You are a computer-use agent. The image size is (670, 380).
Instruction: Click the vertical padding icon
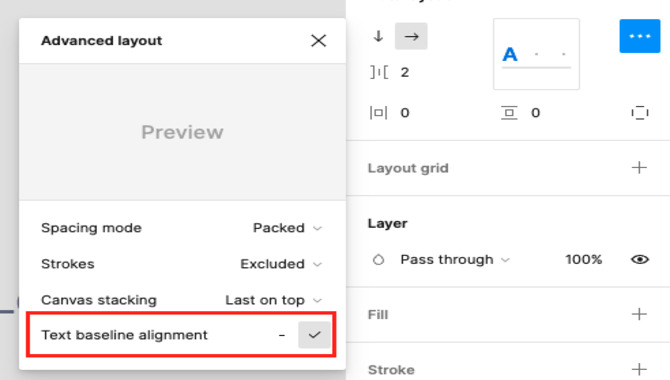pyautogui.click(x=509, y=113)
